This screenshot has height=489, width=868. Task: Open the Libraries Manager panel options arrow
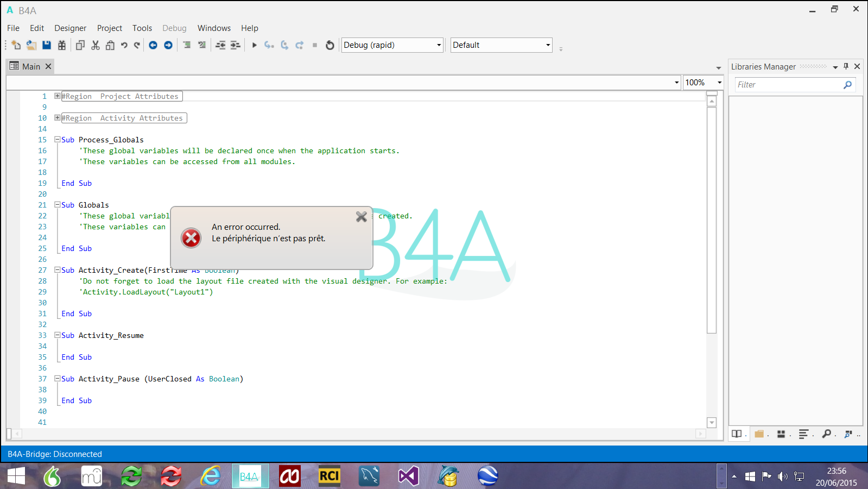pos(835,67)
